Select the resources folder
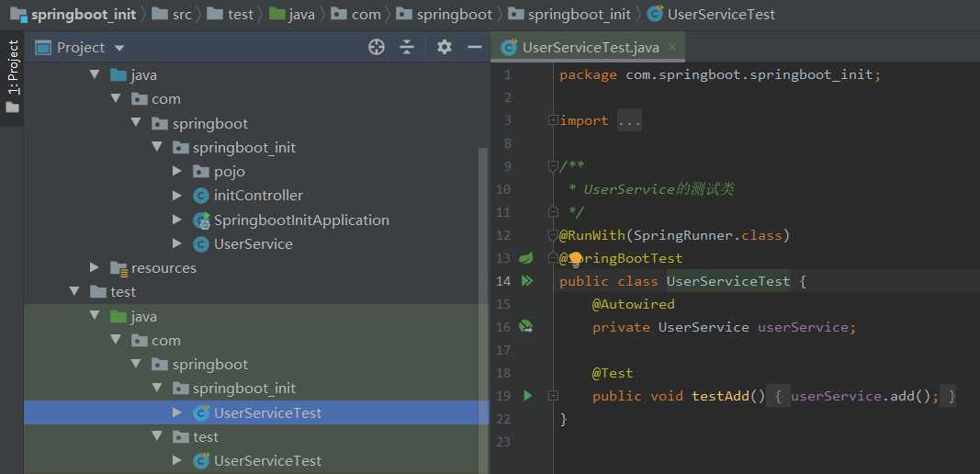This screenshot has width=980, height=474. (x=163, y=268)
